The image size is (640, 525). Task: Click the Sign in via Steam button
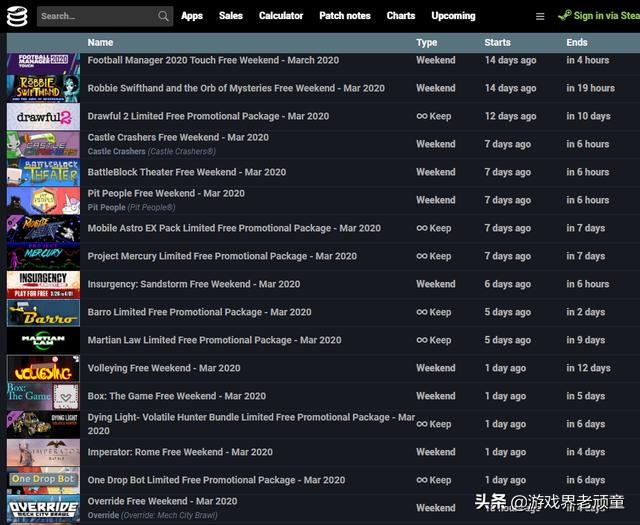click(599, 16)
